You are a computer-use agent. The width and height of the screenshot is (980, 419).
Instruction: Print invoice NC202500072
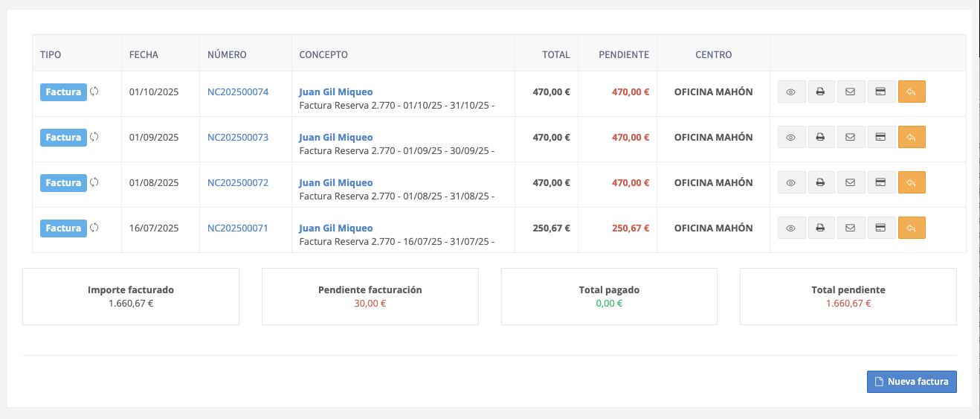click(821, 183)
